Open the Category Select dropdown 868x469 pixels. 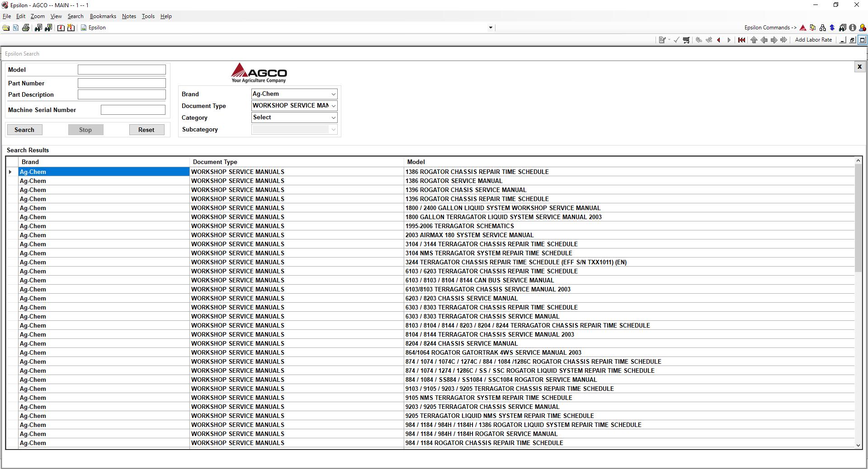coord(294,117)
